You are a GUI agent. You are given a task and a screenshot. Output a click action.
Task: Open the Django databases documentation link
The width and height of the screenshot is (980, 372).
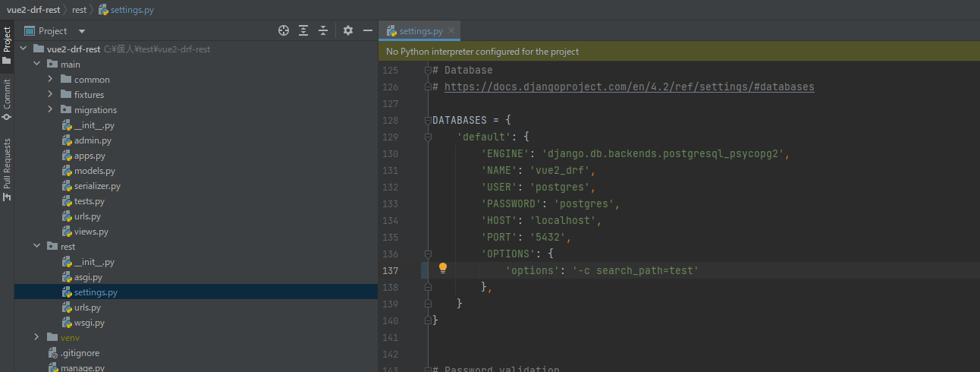pos(630,87)
